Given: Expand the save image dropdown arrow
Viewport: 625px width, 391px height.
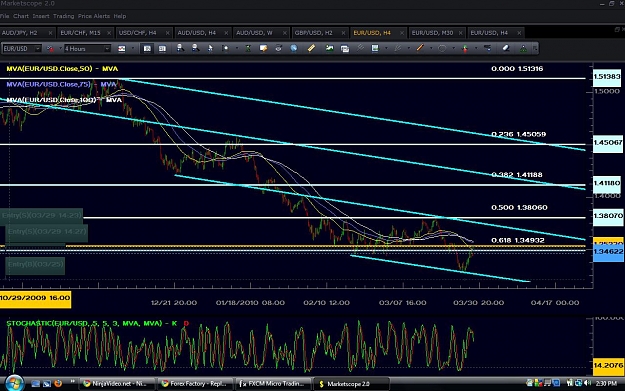Looking at the screenshot, I should [x=386, y=48].
